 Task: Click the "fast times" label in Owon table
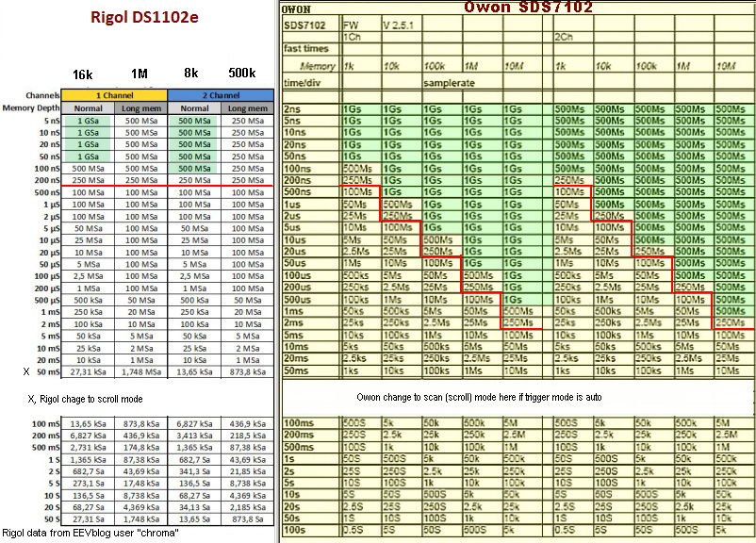pos(306,49)
